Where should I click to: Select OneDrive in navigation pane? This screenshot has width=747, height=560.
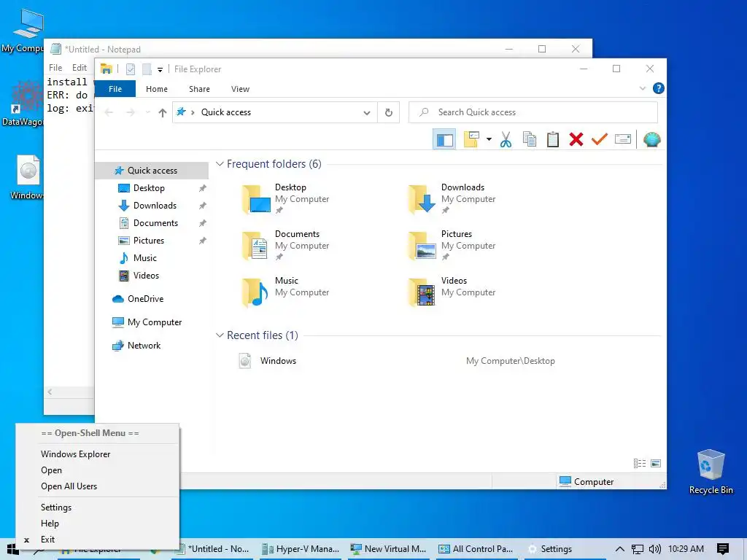point(145,298)
